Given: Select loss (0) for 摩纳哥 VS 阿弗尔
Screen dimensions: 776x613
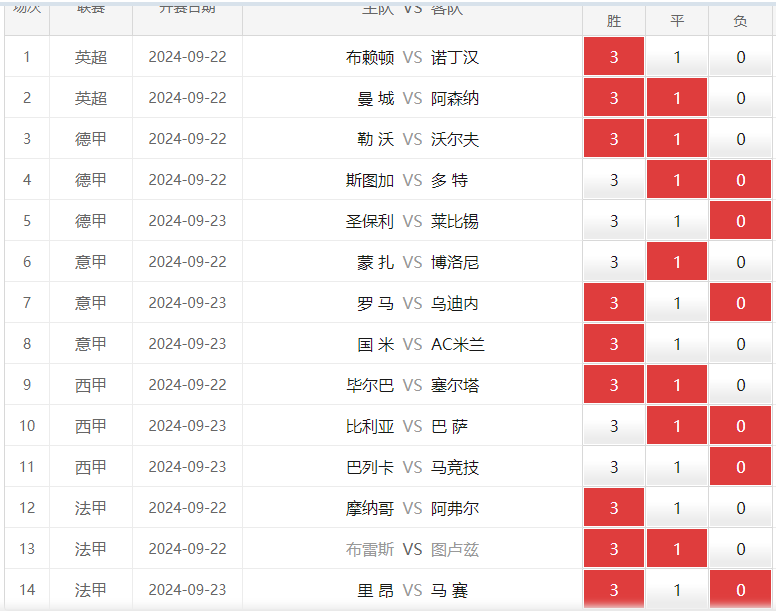Looking at the screenshot, I should pos(740,508).
